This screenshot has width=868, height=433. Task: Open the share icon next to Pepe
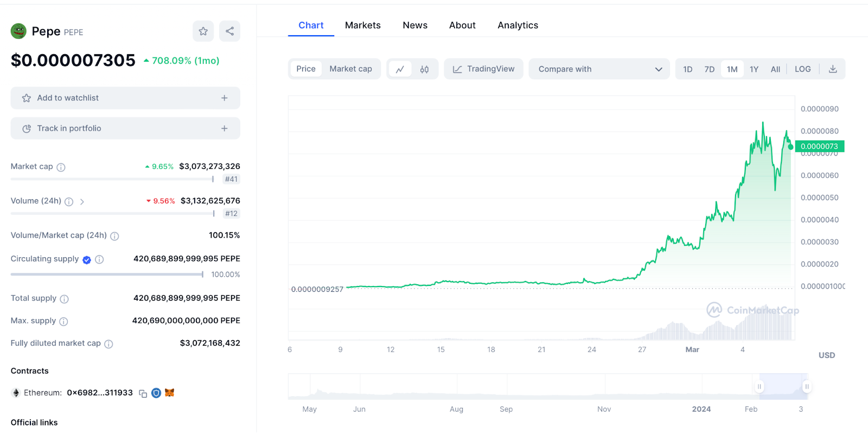[229, 31]
